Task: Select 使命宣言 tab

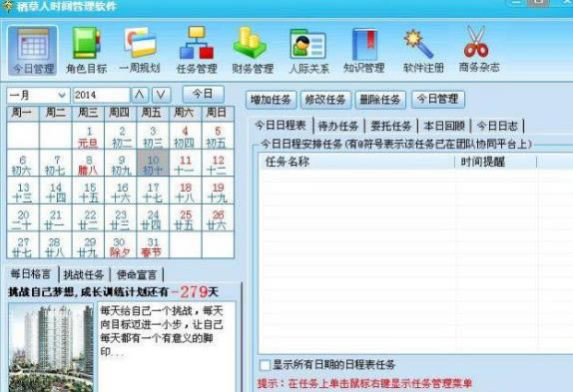Action: [137, 275]
